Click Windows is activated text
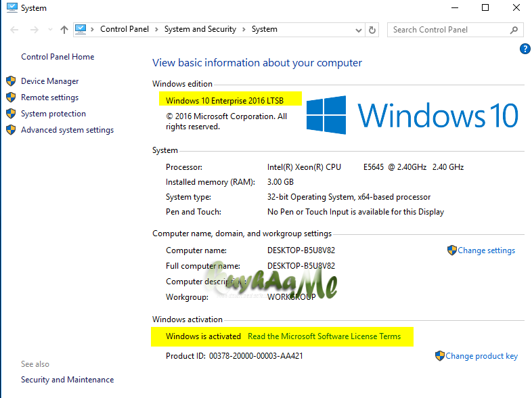This screenshot has width=532, height=398. click(203, 336)
